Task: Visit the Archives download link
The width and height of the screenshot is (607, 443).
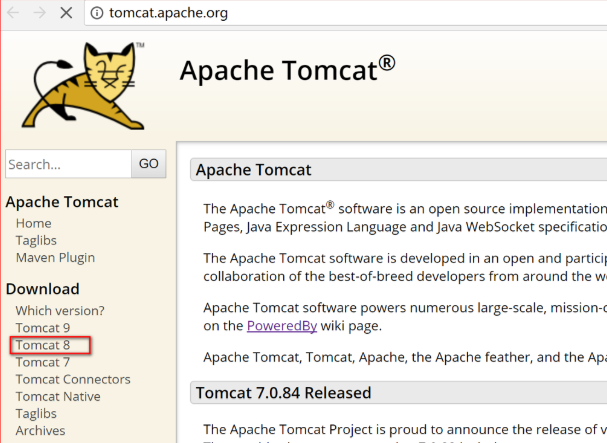Action: (40, 430)
